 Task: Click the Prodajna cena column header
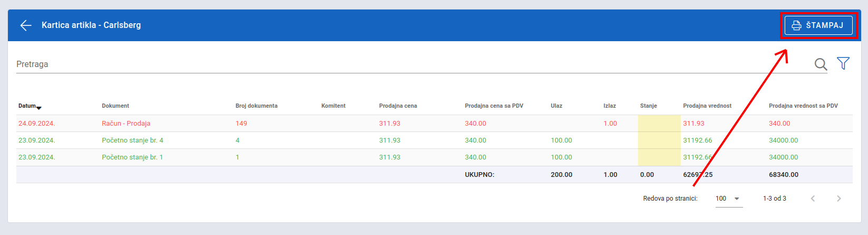(x=398, y=106)
